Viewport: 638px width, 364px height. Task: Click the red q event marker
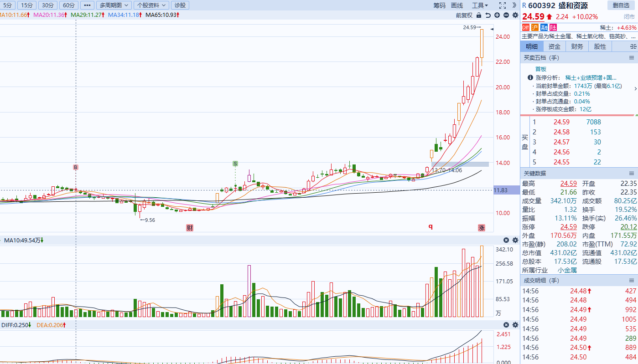[x=430, y=226]
